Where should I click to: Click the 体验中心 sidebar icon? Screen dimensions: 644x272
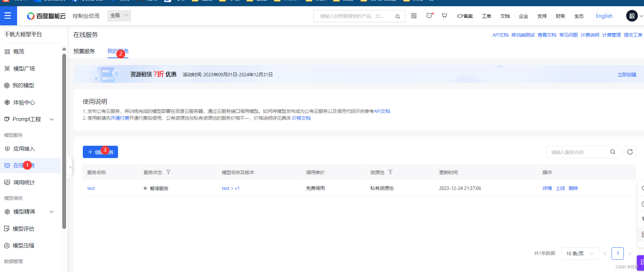[7, 102]
